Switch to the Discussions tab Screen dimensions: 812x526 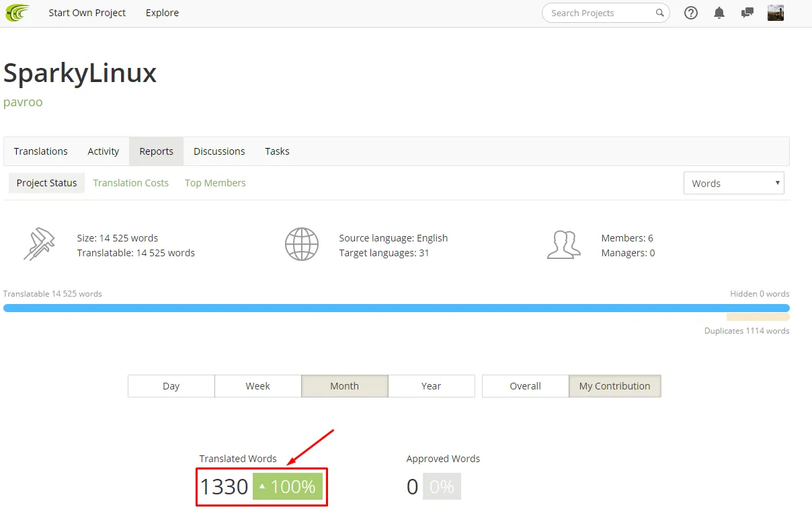click(x=219, y=151)
